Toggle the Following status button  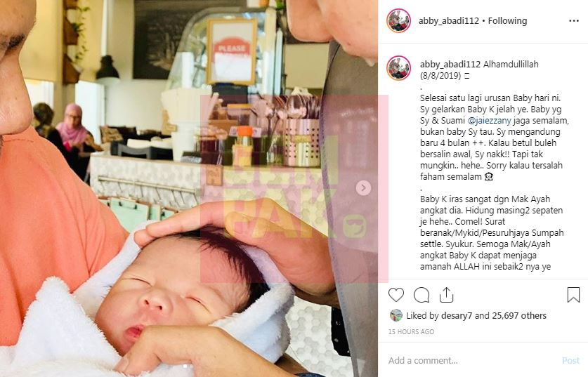coord(507,21)
